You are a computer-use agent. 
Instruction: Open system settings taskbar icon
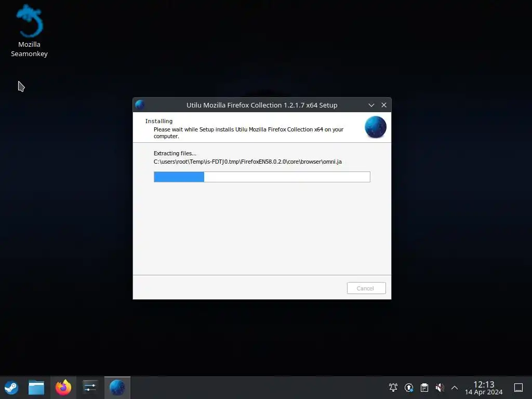click(90, 388)
